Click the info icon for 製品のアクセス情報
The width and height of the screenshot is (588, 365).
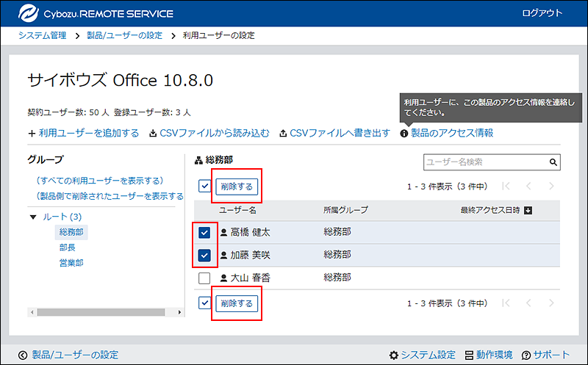pyautogui.click(x=404, y=134)
